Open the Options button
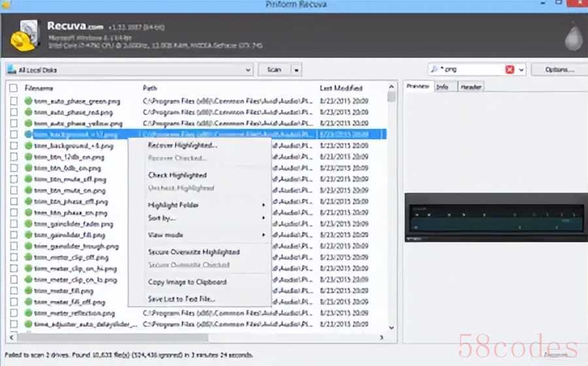The image size is (588, 366). click(x=559, y=69)
